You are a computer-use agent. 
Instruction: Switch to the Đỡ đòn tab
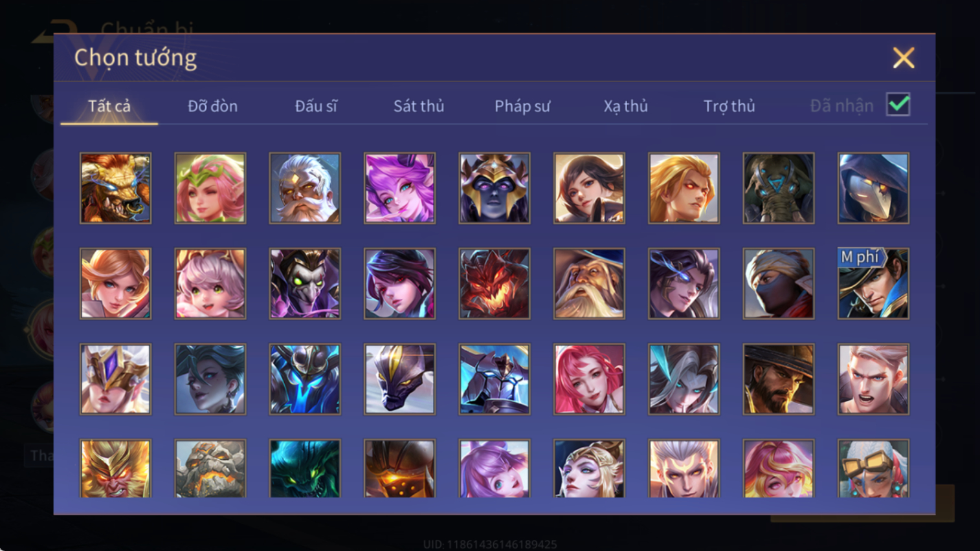pyautogui.click(x=212, y=106)
